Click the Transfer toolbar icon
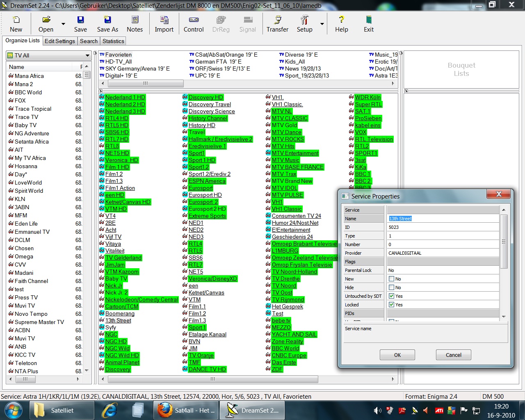The image size is (525, 420). tap(277, 24)
